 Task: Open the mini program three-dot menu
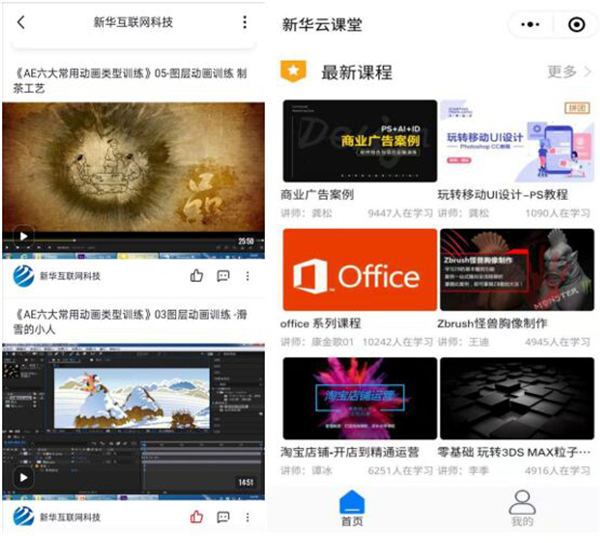point(530,24)
